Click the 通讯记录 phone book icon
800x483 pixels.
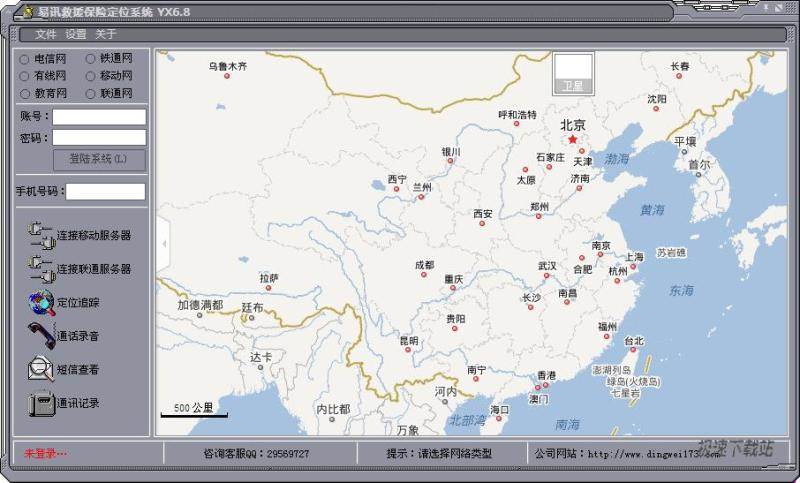click(x=41, y=403)
